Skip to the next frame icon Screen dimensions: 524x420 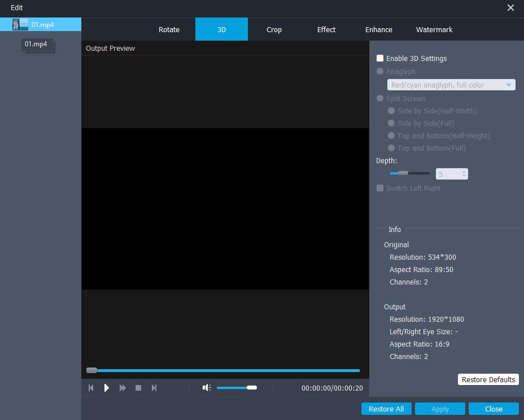[154, 388]
